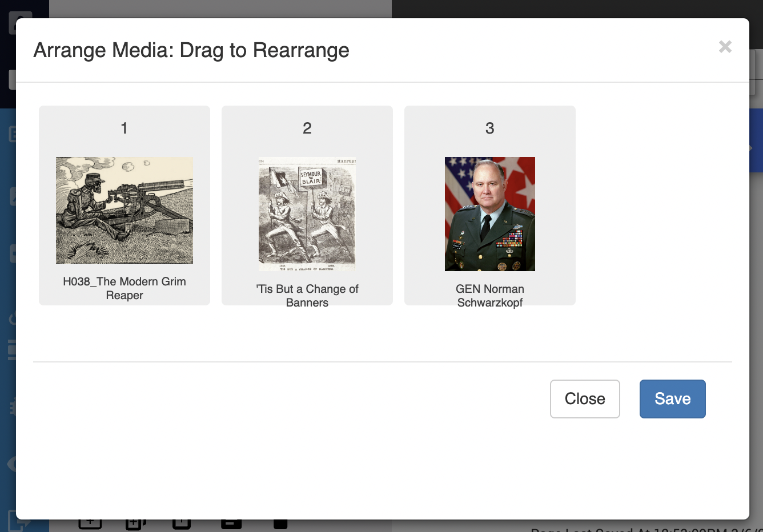Click position number 3 label
The image size is (763, 532).
pyautogui.click(x=489, y=128)
